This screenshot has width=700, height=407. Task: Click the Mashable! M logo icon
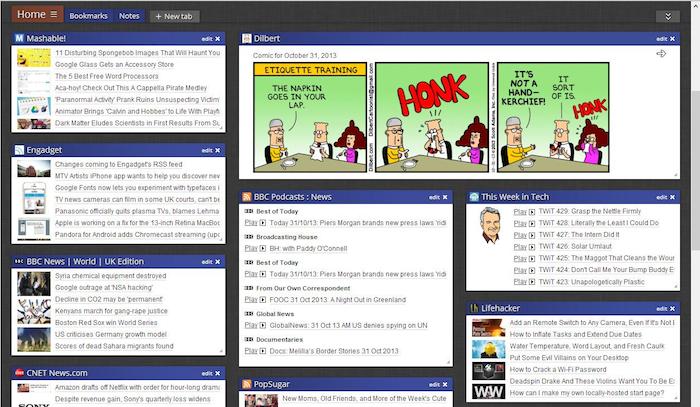click(19, 38)
